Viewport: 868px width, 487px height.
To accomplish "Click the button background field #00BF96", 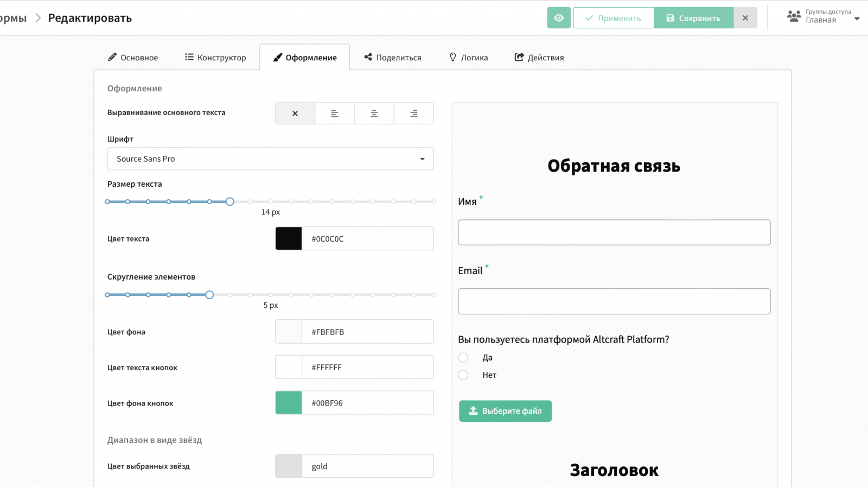I will 368,403.
